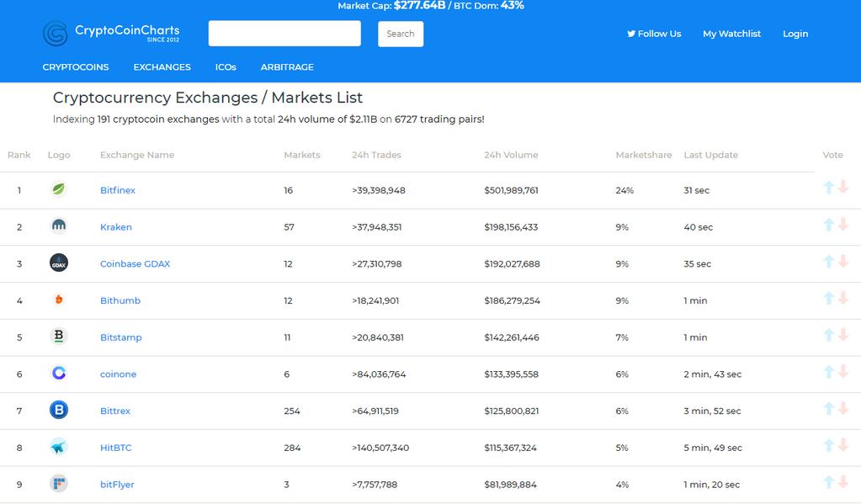Screen dimensions: 861x504
Task: Open the Bithumb exchange link
Action: point(120,300)
